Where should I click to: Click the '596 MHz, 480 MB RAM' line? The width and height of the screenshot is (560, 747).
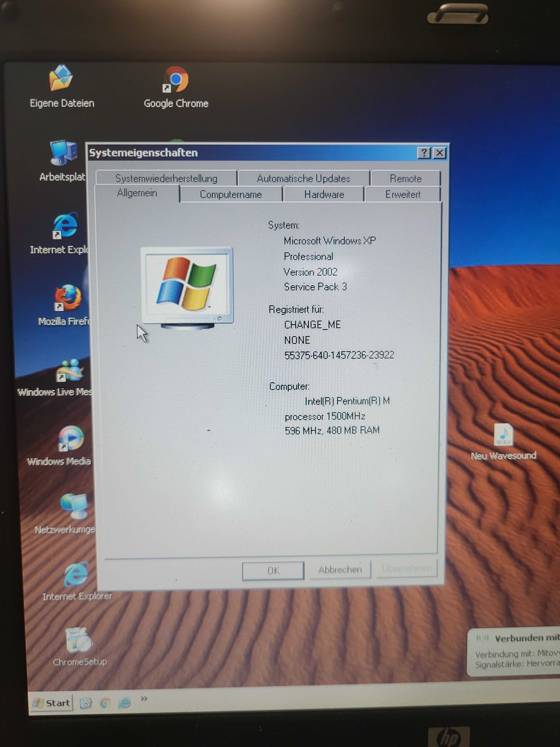click(x=332, y=430)
